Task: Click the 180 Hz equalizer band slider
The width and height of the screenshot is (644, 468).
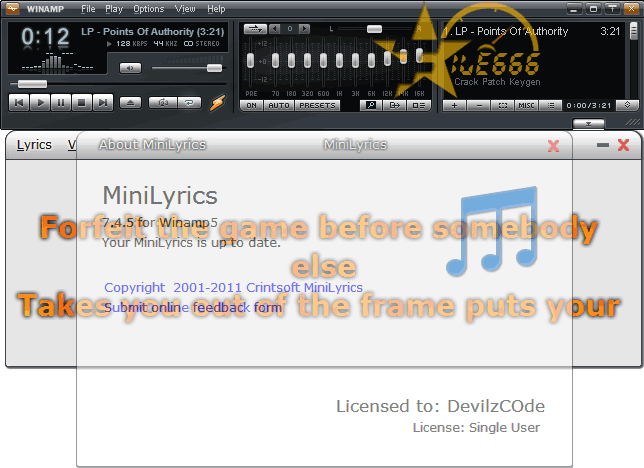Action: (291, 61)
